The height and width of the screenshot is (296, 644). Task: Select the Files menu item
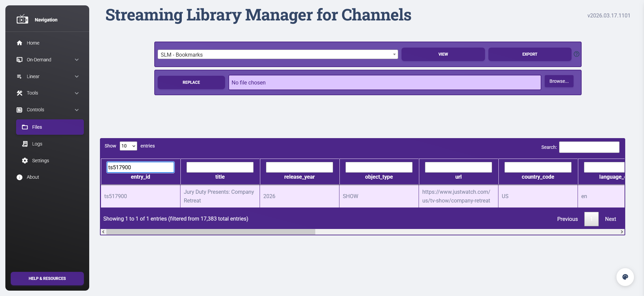(x=50, y=127)
